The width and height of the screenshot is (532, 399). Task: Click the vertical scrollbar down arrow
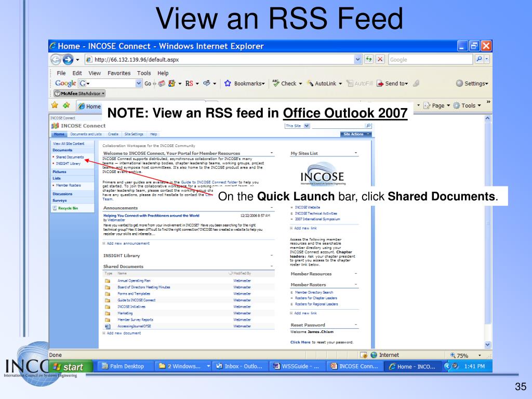(x=487, y=345)
